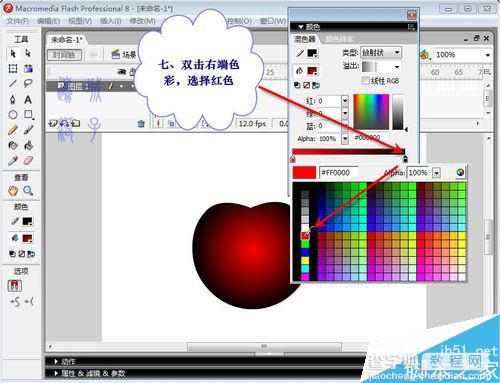Image resolution: width=500 pixels, height=383 pixels.
Task: Toggle No Color in Color Mixer panel
Action: click(x=307, y=85)
